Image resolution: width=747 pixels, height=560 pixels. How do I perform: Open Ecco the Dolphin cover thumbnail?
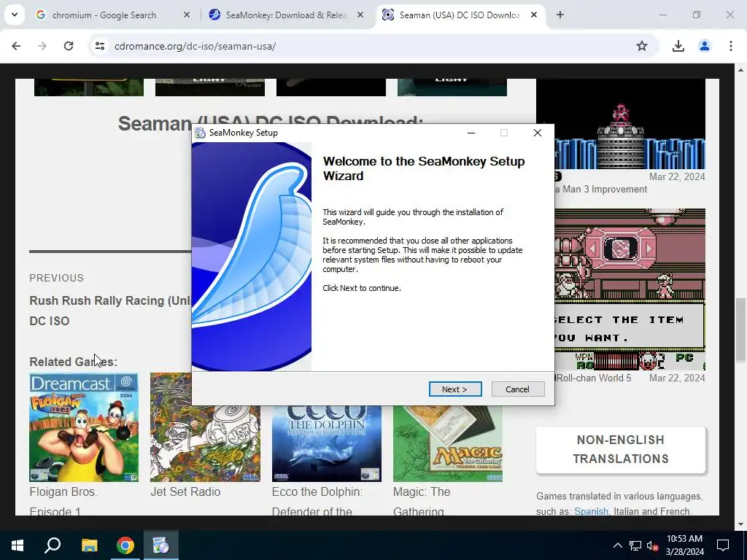[327, 443]
